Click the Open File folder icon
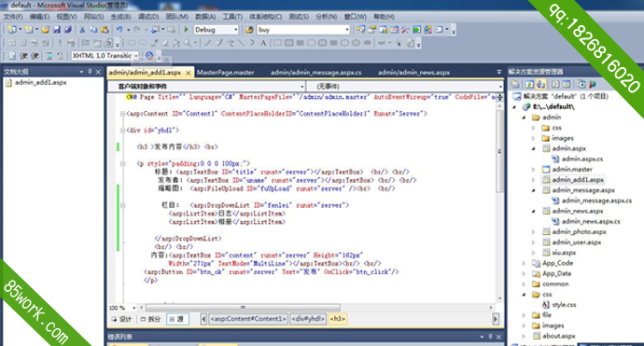Screen dimensions: 644x346 click(x=45, y=30)
